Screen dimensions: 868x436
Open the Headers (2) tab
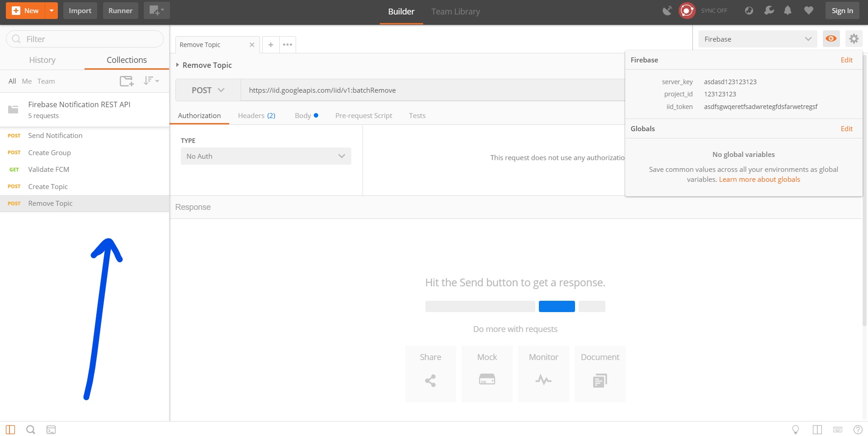[256, 115]
